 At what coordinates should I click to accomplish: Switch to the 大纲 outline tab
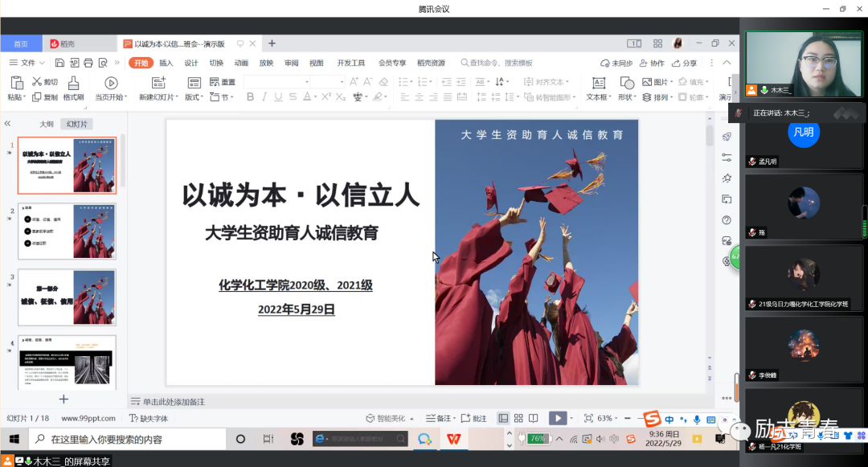pos(47,124)
